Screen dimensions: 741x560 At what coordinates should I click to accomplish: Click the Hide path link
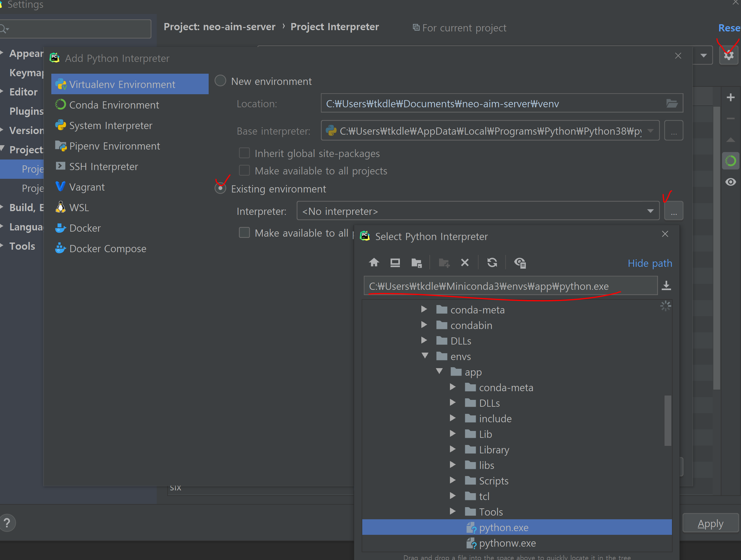[650, 263]
